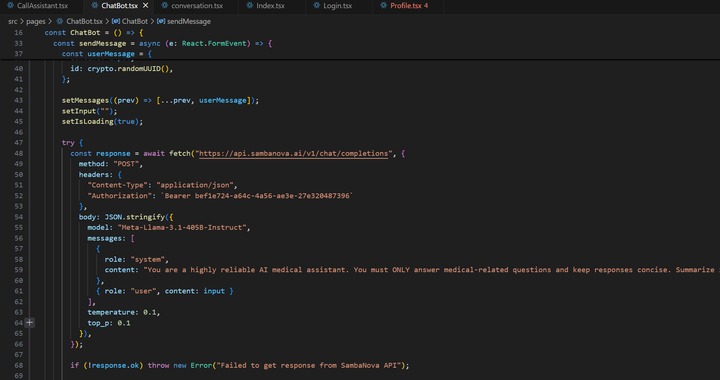Click the system content prompt on line 59
The width and height of the screenshot is (720, 380).
pyautogui.click(x=412, y=270)
